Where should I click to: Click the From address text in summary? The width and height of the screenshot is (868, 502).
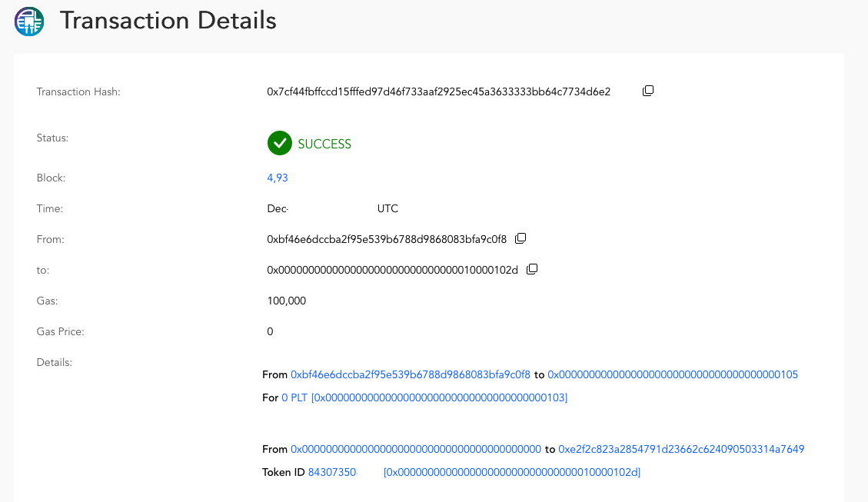click(387, 239)
